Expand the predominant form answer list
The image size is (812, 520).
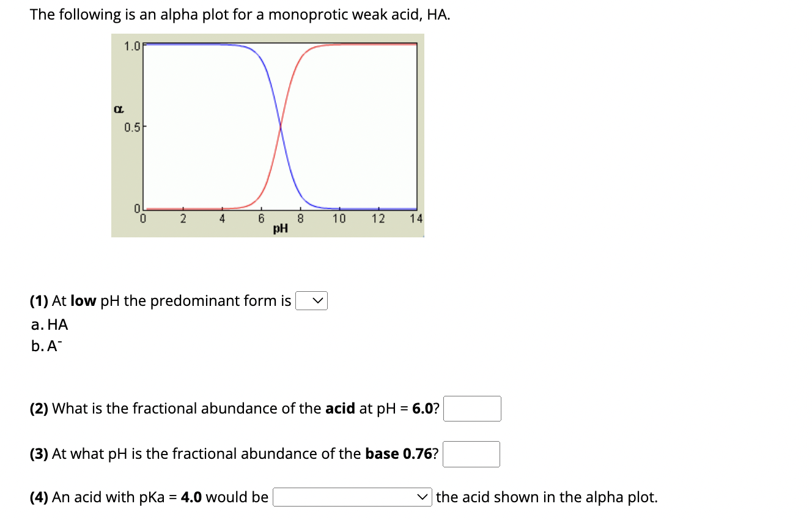pyautogui.click(x=312, y=300)
